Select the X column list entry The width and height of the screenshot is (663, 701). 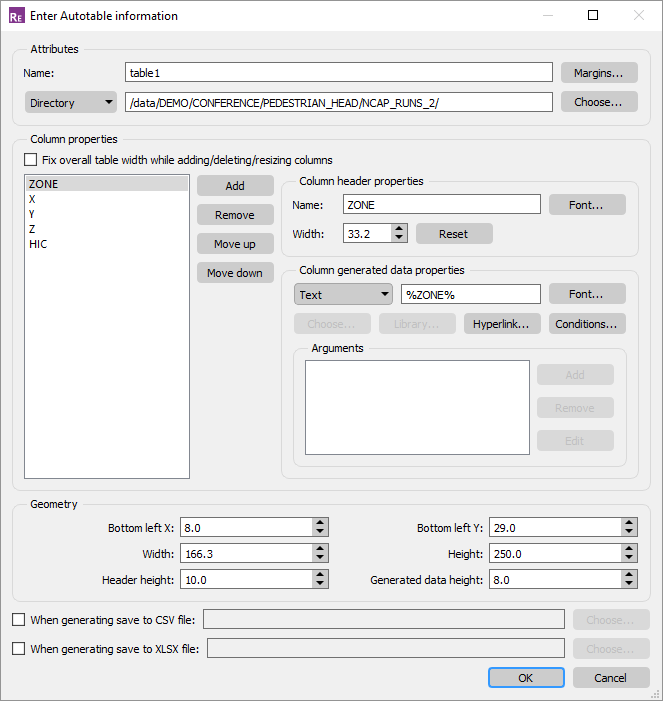coord(33,199)
